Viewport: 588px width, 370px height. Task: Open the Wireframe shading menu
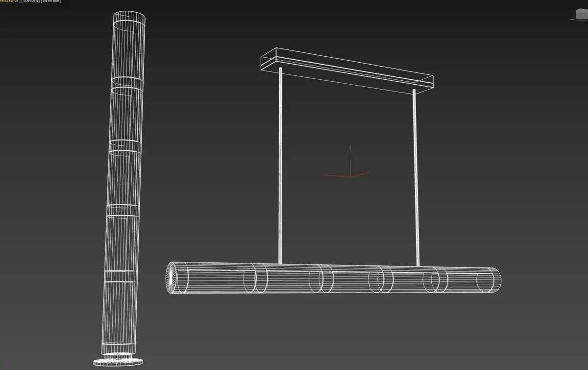(x=51, y=1)
